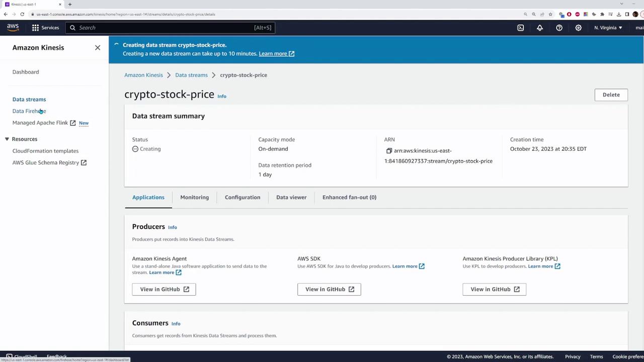This screenshot has height=362, width=644.
Task: Open the N. Virginia region dropdown
Action: click(608, 28)
